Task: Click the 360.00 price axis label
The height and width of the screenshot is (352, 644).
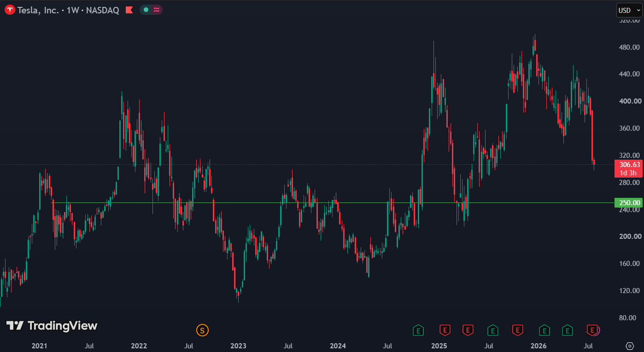Action: [x=630, y=128]
